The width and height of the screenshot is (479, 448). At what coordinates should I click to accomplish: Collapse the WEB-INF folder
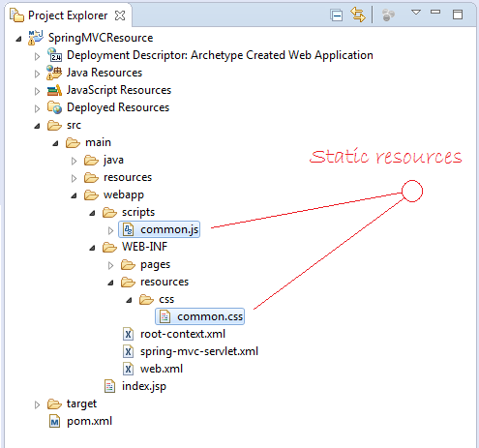(92, 248)
